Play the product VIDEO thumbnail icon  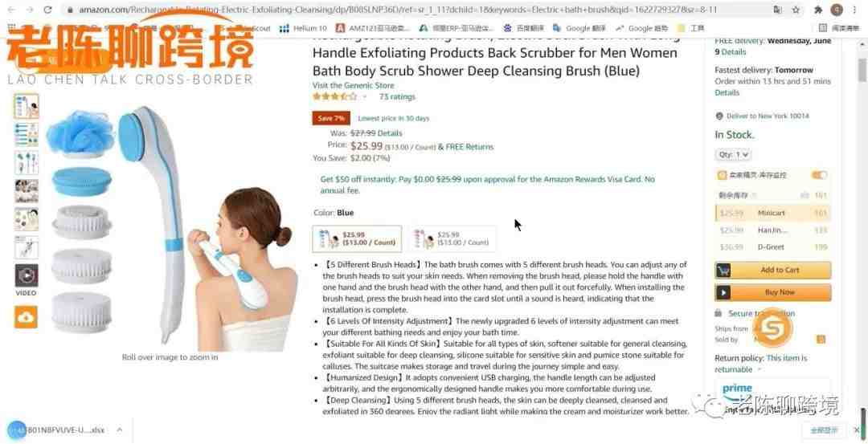coord(26,275)
